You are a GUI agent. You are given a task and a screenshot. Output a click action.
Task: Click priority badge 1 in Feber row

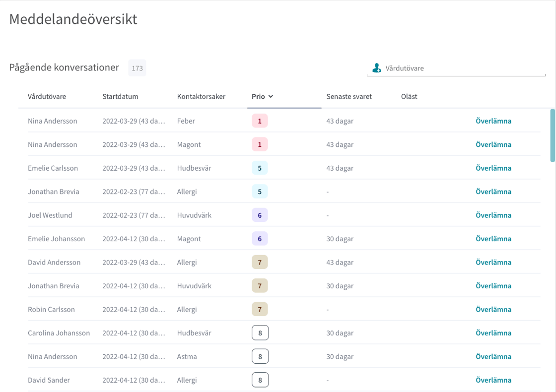[x=260, y=121]
